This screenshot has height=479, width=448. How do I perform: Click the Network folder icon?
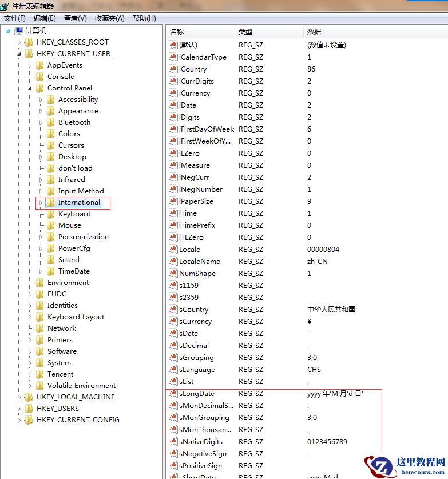coord(39,328)
